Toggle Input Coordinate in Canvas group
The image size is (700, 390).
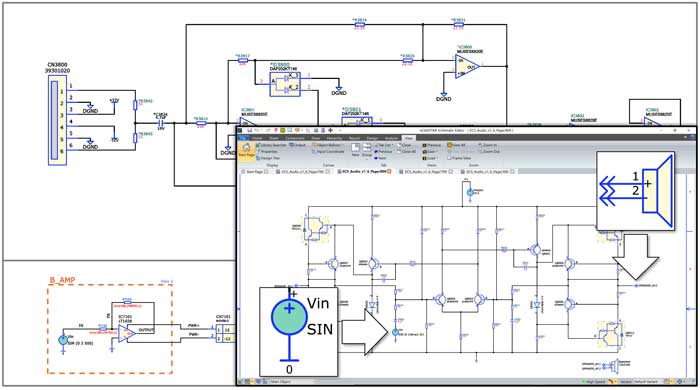point(328,152)
